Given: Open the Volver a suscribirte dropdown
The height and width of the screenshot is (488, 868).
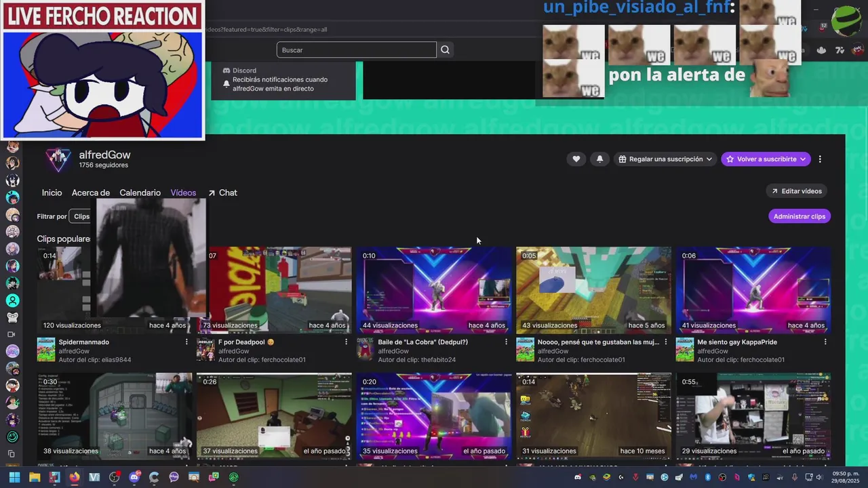Looking at the screenshot, I should coord(766,159).
